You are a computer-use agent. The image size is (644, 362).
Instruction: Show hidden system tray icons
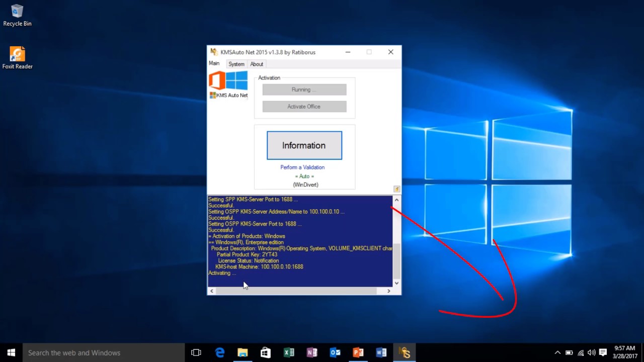click(x=557, y=352)
